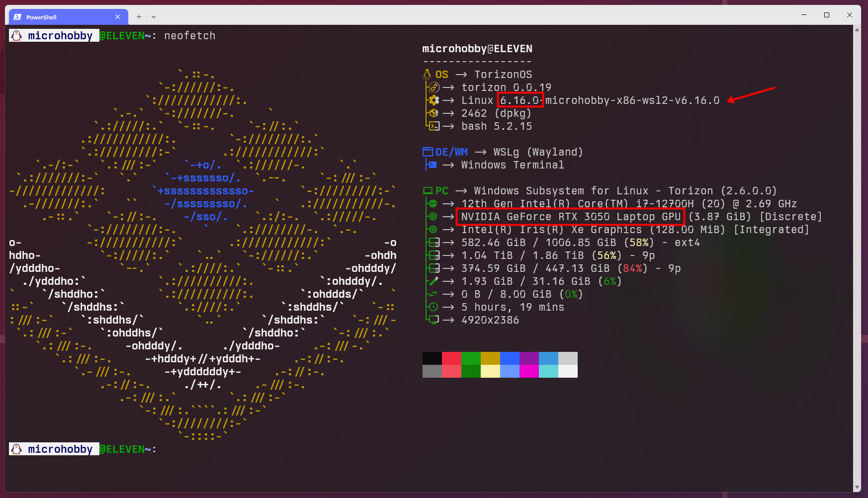This screenshot has height=498, width=868.
Task: Switch to the PowerShell tab
Action: click(x=69, y=17)
